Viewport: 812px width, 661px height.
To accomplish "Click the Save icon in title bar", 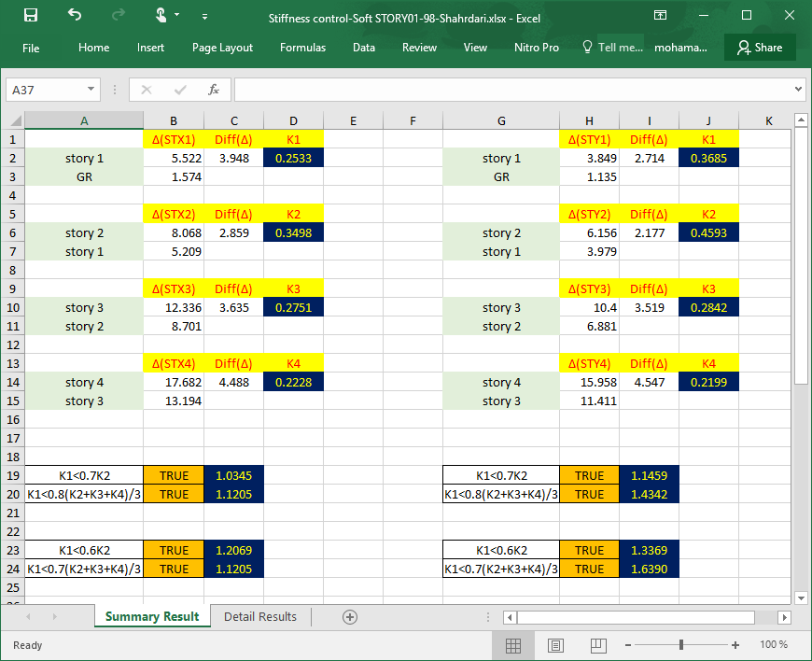I will pyautogui.click(x=30, y=16).
